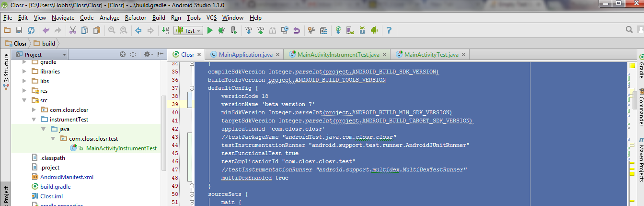The width and height of the screenshot is (644, 206).
Task: Click the Copy icon in toolbar
Action: [x=85, y=30]
